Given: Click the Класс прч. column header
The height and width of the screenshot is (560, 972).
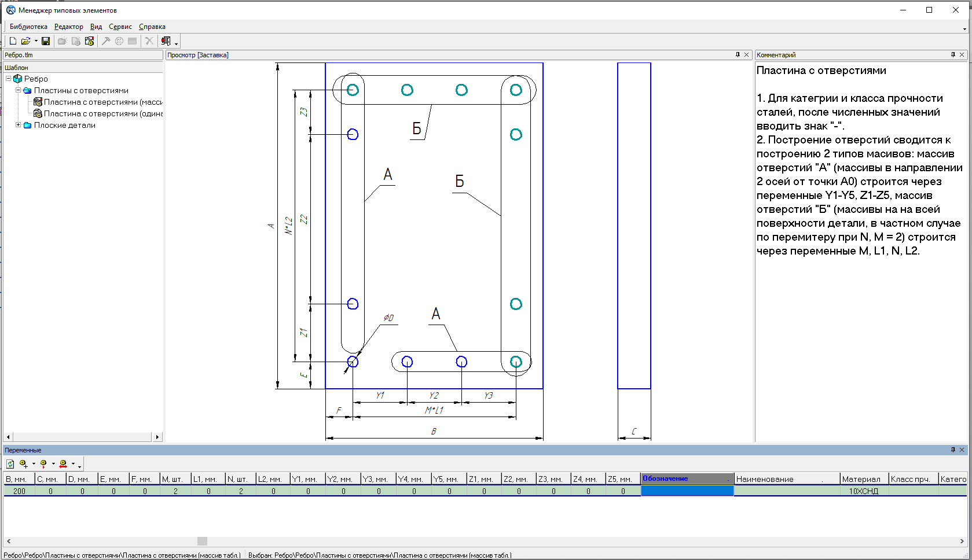Looking at the screenshot, I should (x=913, y=479).
